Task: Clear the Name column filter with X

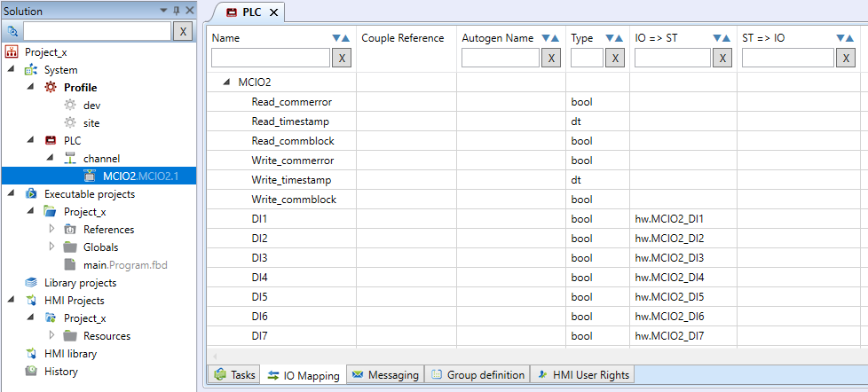Action: coord(342,58)
